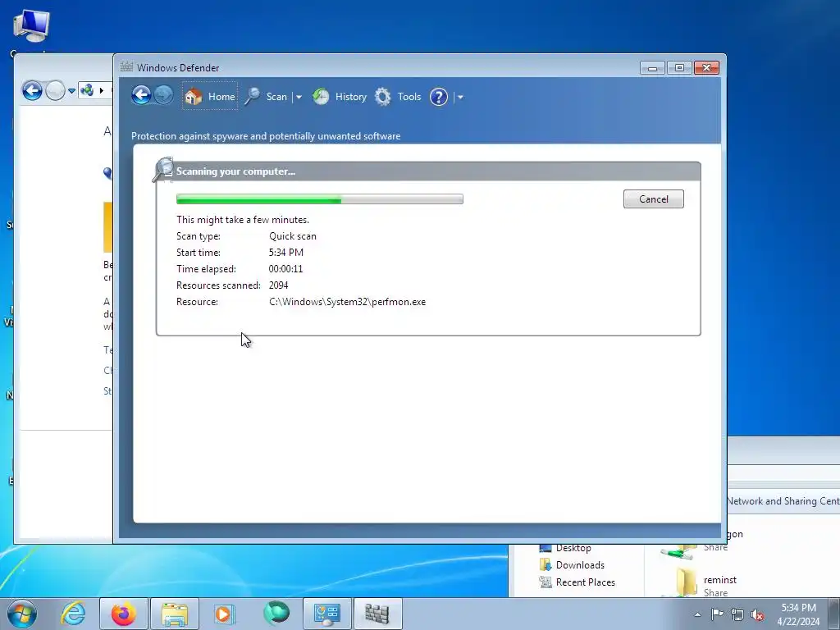840x630 pixels.
Task: Click the green scan progress bar
Action: click(320, 199)
